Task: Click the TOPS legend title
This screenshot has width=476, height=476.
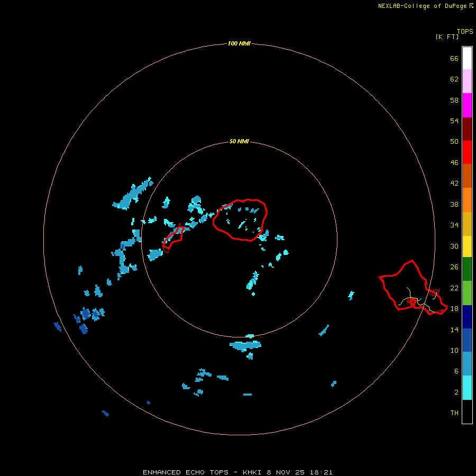Action: [x=465, y=32]
